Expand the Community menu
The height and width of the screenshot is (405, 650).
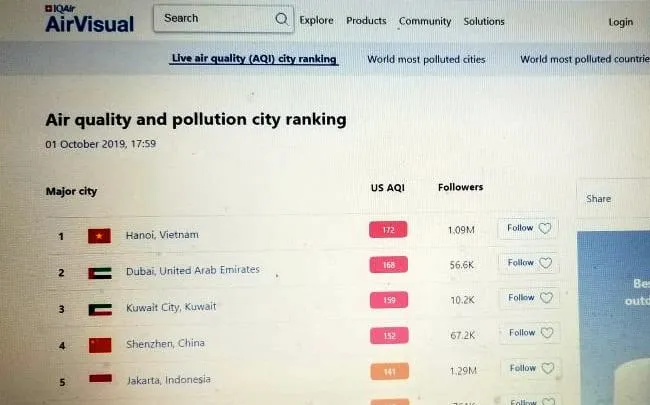pos(424,21)
